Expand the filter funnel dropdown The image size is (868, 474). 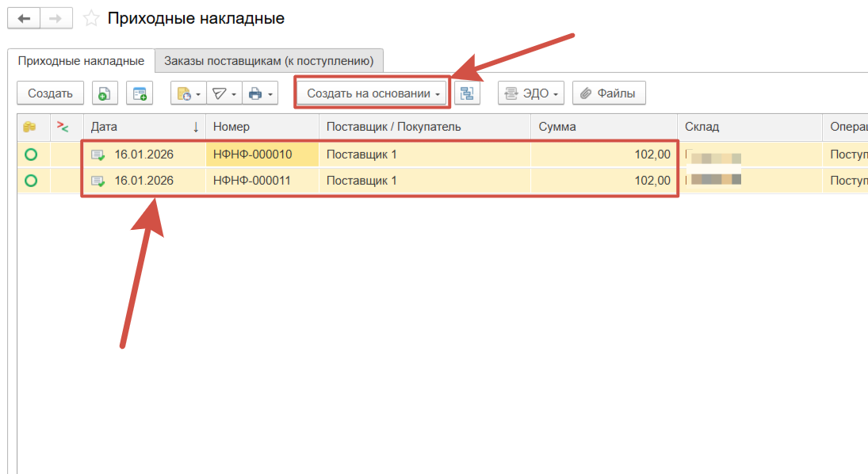[224, 94]
